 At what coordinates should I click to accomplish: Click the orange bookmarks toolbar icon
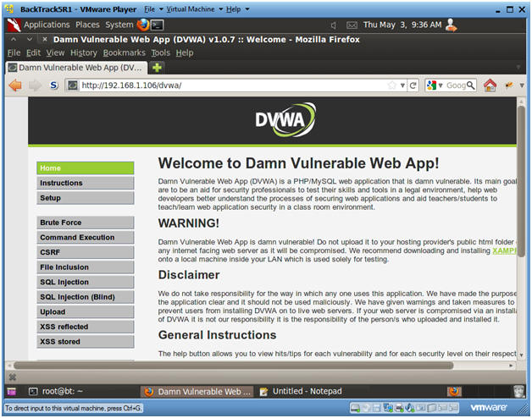[x=508, y=85]
